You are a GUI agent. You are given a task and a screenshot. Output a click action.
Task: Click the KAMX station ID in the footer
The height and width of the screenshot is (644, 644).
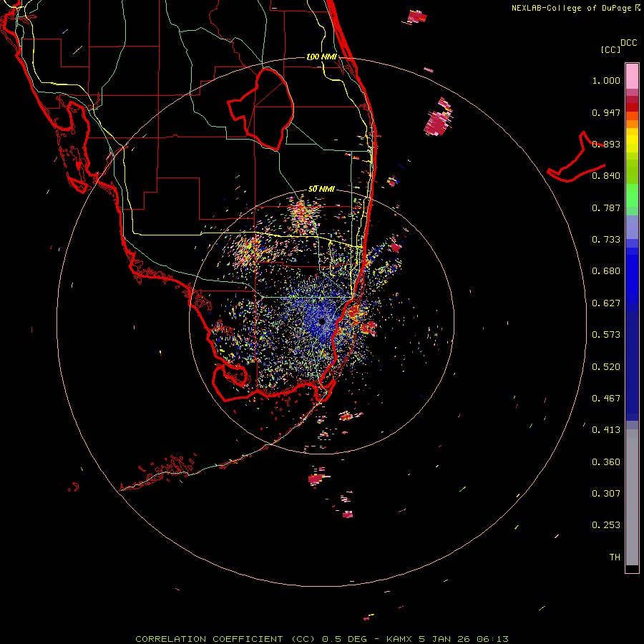401,639
